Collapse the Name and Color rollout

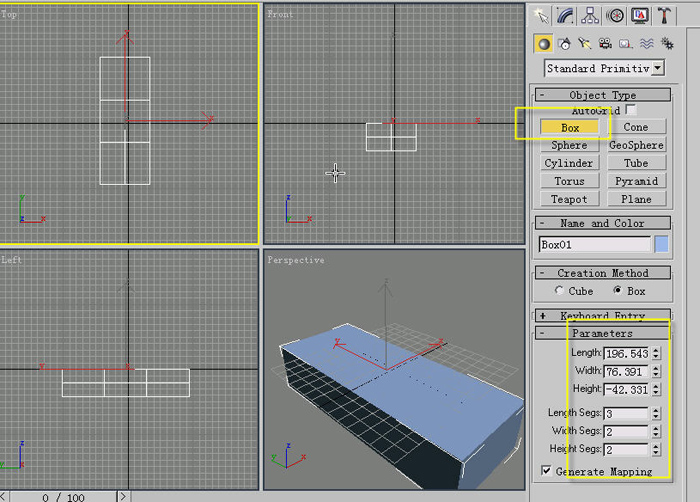(x=603, y=223)
